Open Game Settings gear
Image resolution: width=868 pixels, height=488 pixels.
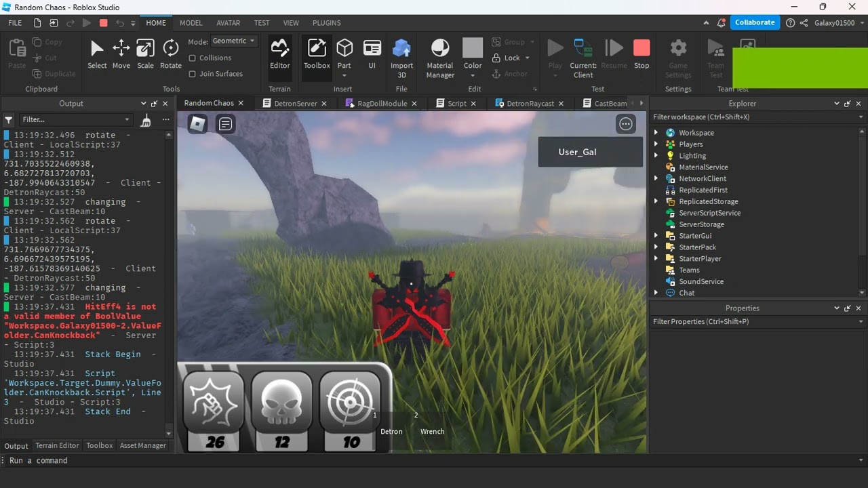pyautogui.click(x=678, y=58)
